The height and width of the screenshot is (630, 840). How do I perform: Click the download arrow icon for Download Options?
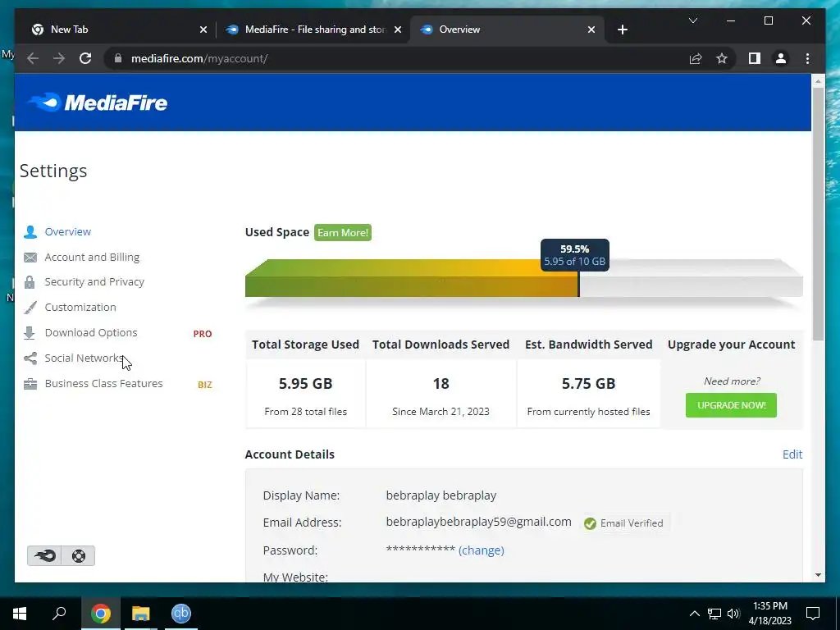[x=30, y=333]
